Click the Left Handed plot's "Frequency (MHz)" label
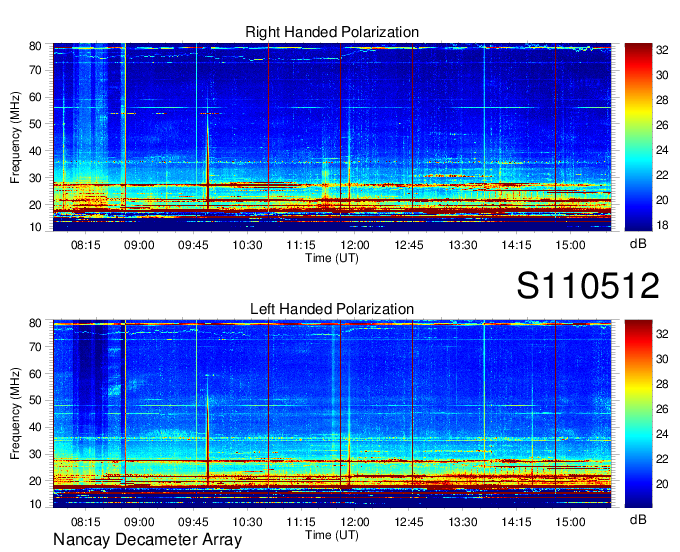 click(x=15, y=414)
